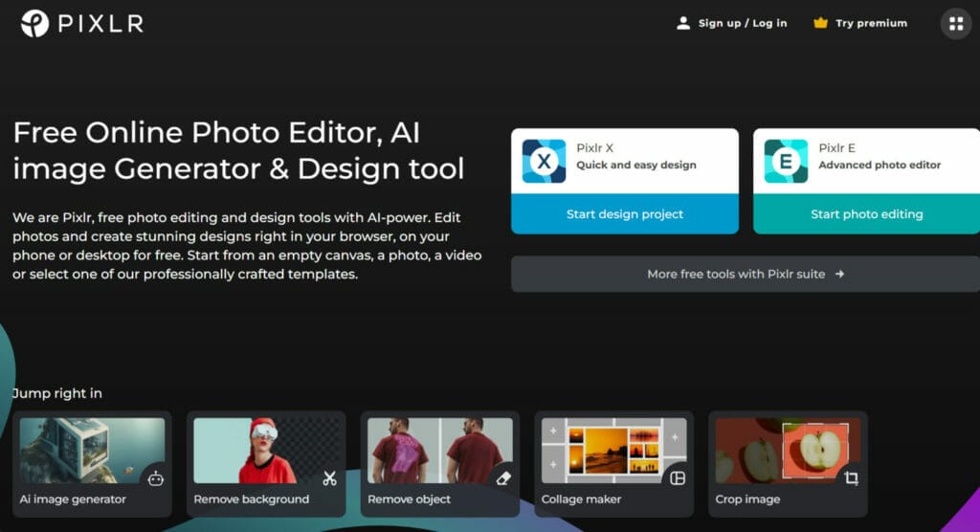
Task: Click the user profile icon
Action: (x=683, y=23)
